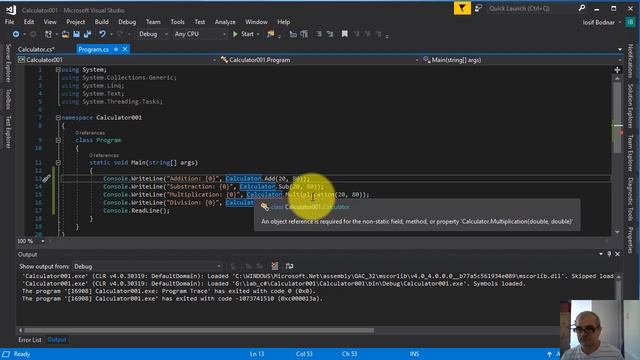Collapse the namespace Calculator001 block
This screenshot has width=640, height=360.
point(58,118)
